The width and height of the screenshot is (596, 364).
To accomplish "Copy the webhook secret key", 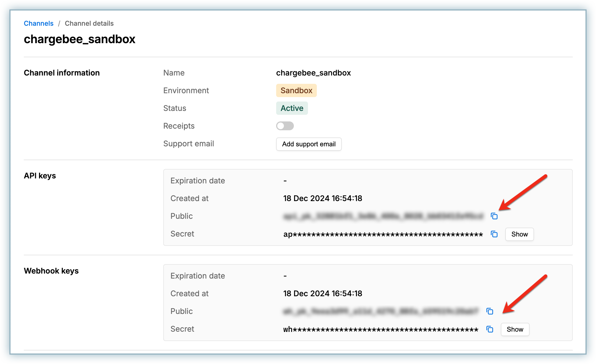I will 489,329.
